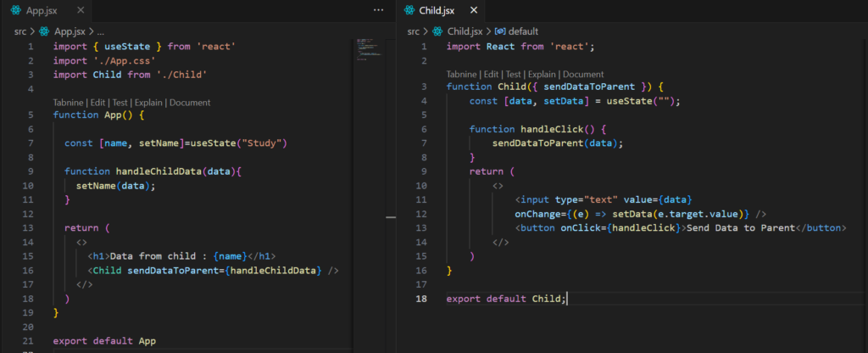Click line number 18 in Child.jsx

(422, 299)
